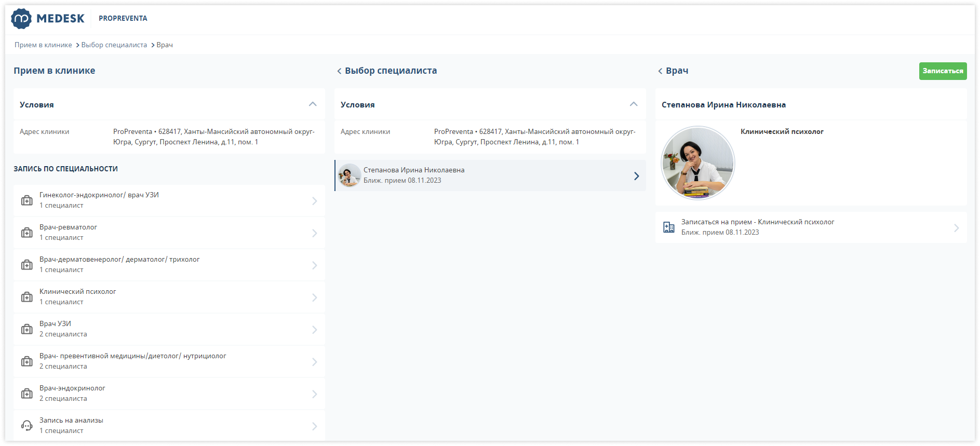980x446 pixels.
Task: Click the medical kit icon beside Врач УЗИ
Action: tap(27, 329)
